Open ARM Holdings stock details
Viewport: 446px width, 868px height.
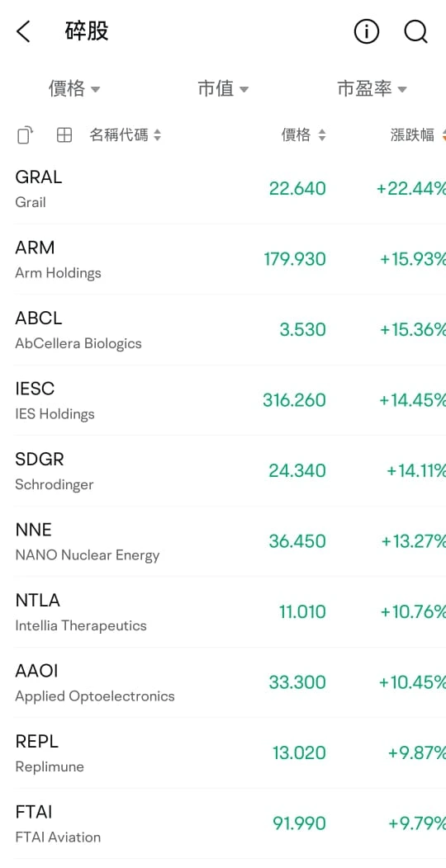coord(223,259)
